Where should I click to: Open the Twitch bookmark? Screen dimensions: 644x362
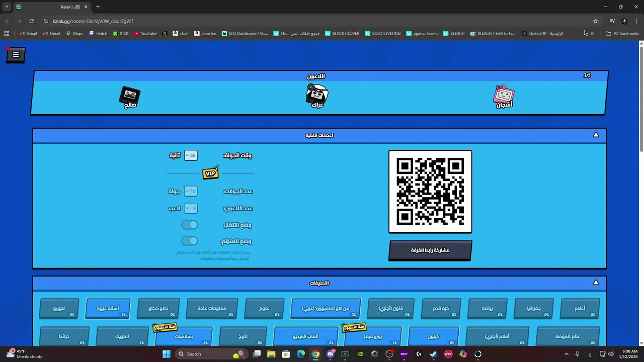(x=98, y=34)
